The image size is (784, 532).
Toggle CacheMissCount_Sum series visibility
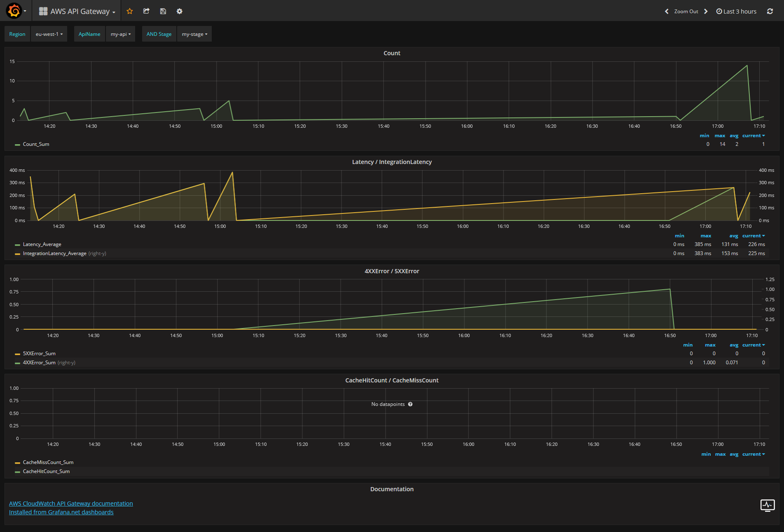coord(48,462)
